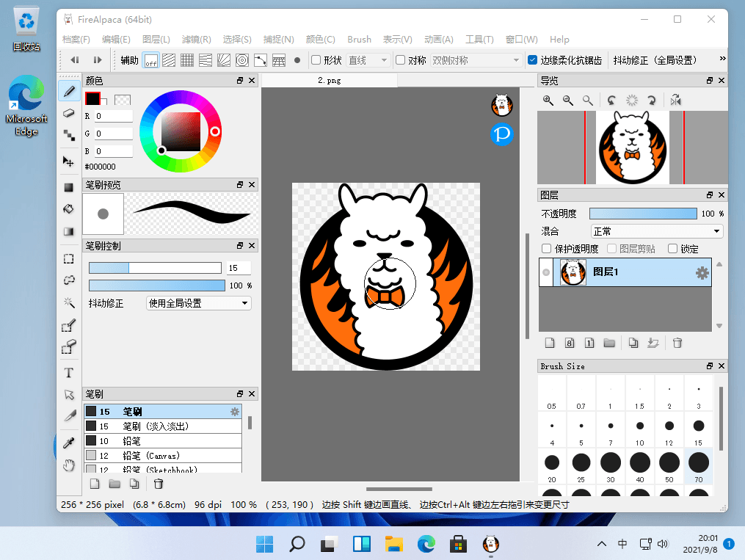Enable vanishing point snap
This screenshot has width=745, height=560.
click(x=206, y=60)
